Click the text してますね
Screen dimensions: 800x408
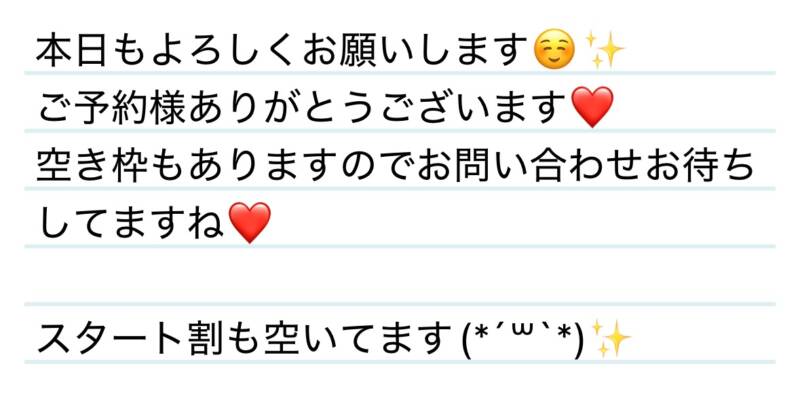coord(131,223)
